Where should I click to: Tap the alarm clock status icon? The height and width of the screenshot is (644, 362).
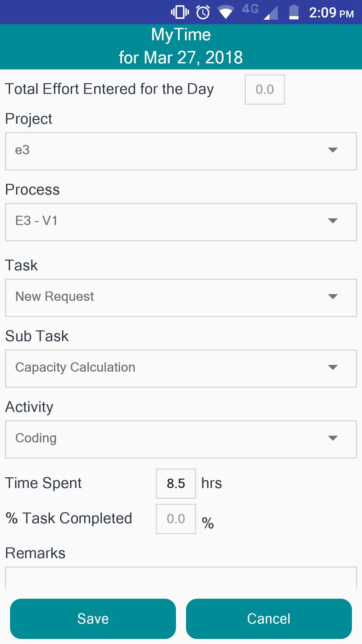pyautogui.click(x=203, y=12)
